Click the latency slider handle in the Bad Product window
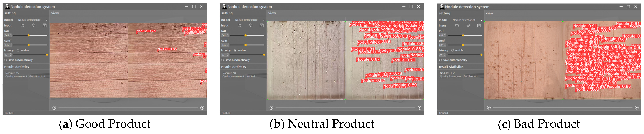 [481, 55]
